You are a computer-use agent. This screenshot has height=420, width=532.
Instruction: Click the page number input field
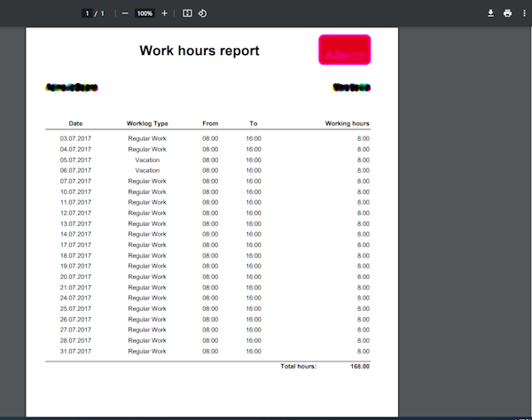pos(87,13)
